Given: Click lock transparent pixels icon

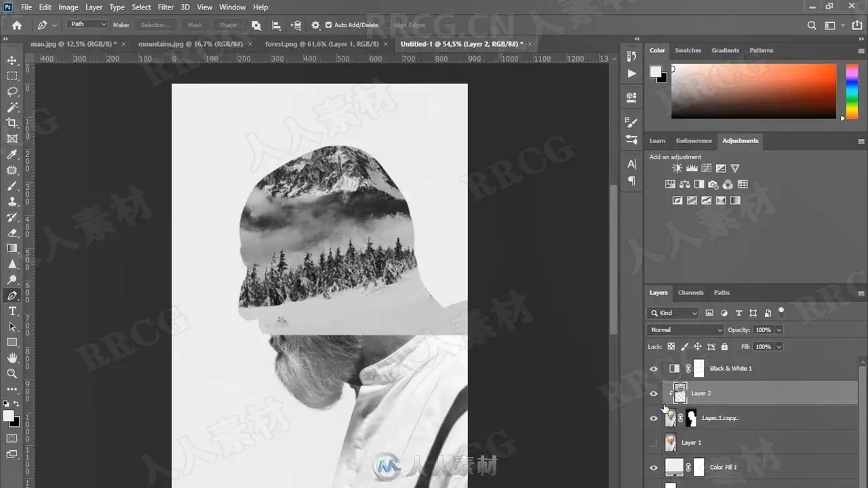Looking at the screenshot, I should [671, 346].
